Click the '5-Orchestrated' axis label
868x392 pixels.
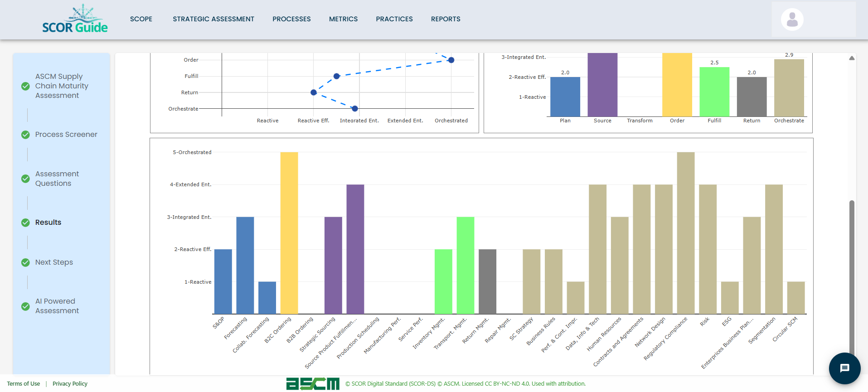tap(192, 152)
